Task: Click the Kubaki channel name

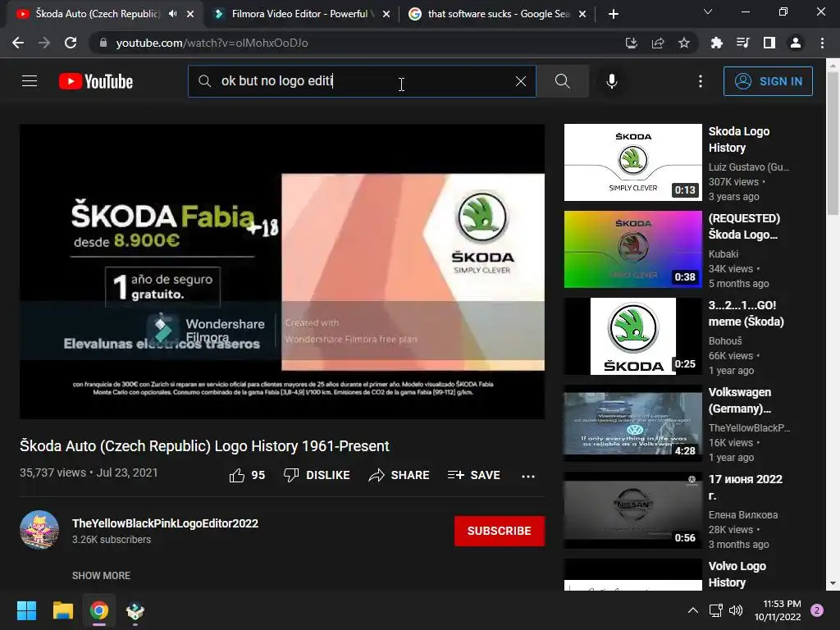Action: tap(724, 254)
